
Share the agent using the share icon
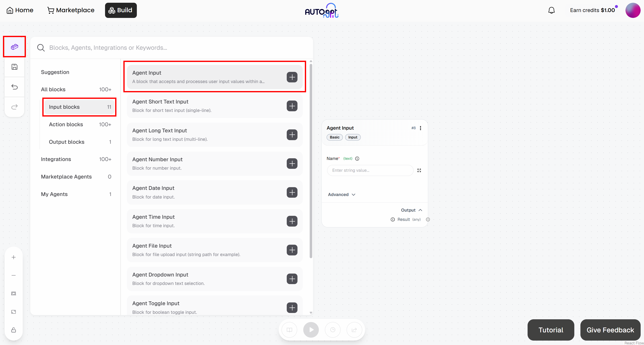pos(354,330)
